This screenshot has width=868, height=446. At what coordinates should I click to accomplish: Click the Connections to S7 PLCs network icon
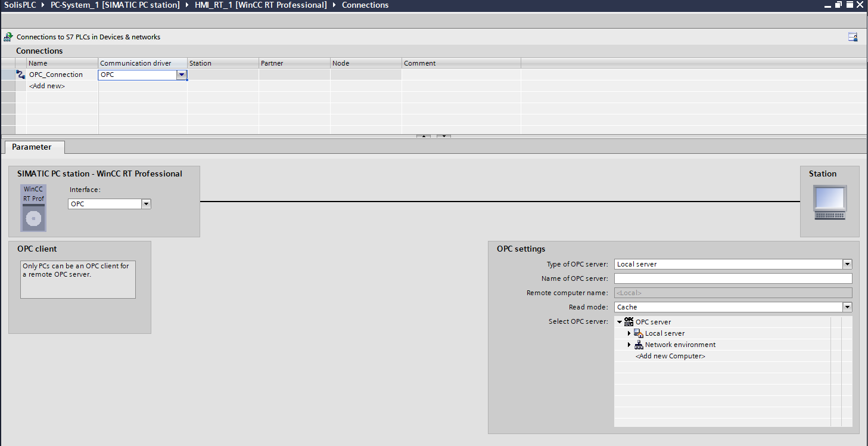(8, 37)
